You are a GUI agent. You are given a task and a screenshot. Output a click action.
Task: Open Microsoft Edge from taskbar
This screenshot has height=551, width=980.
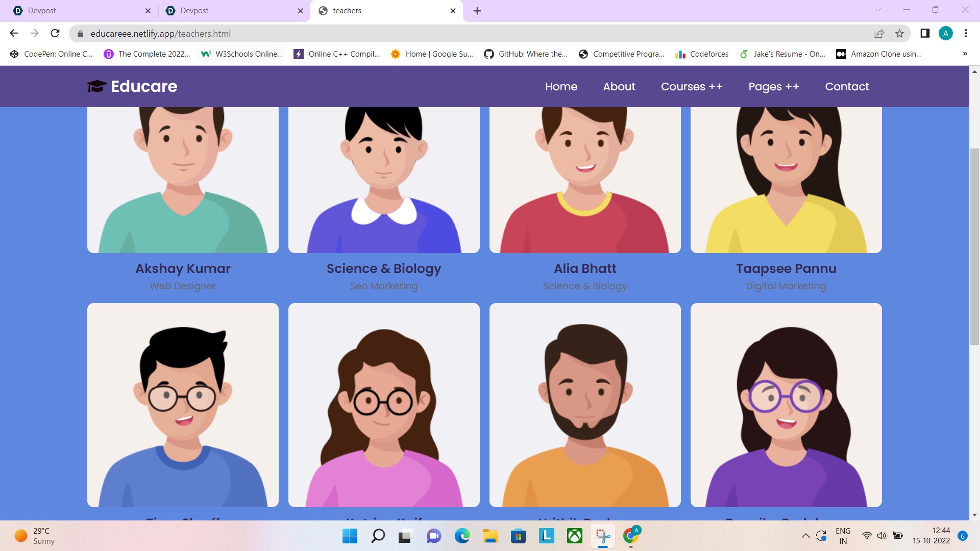pos(462,536)
